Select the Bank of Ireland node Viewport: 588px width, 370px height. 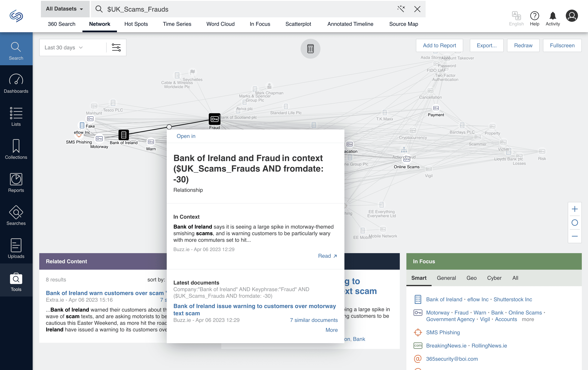pos(124,135)
